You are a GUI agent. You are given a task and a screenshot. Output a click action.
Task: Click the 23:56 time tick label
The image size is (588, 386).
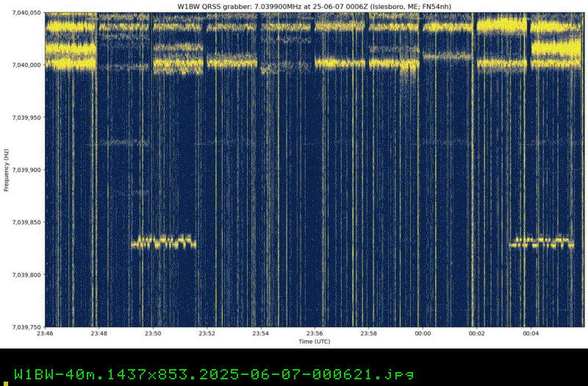pos(315,333)
